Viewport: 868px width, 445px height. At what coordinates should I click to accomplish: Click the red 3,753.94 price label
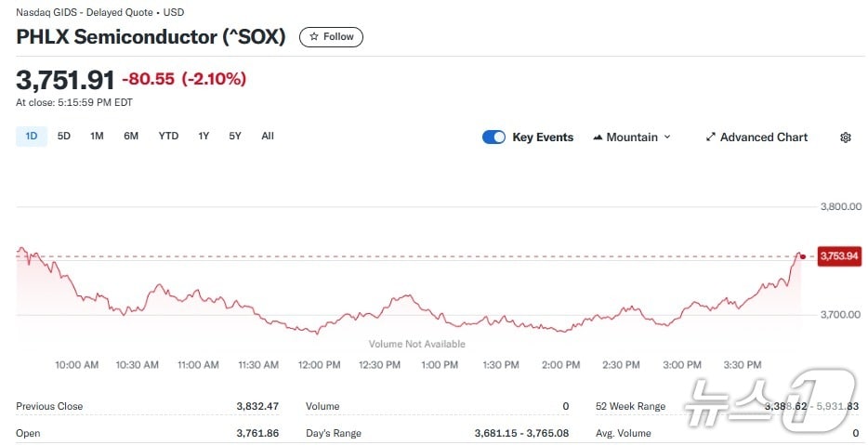click(838, 256)
